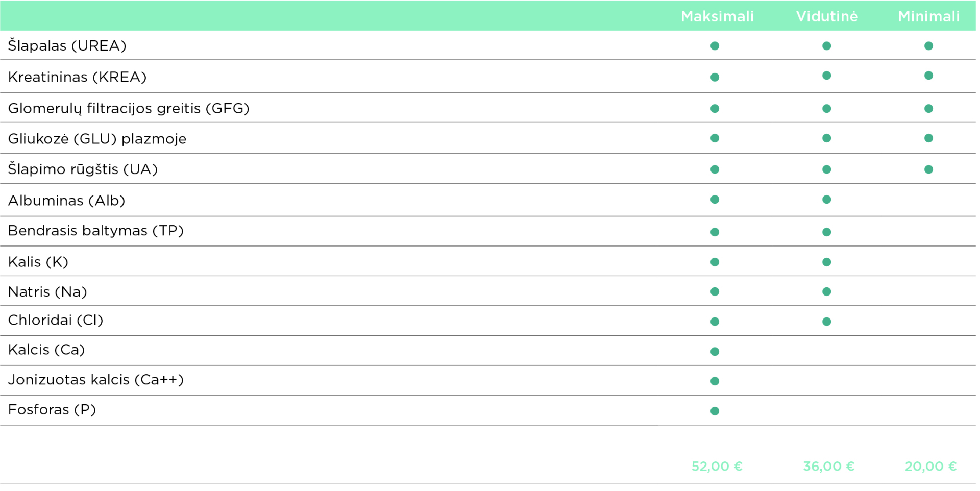Select the 52,00 € price
The height and width of the screenshot is (491, 980).
(717, 466)
